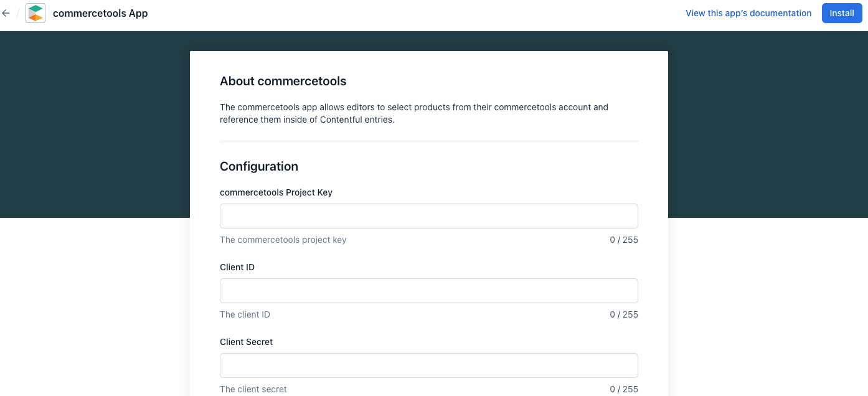Click "The client secret" help text
This screenshot has width=868, height=396.
[x=253, y=389]
